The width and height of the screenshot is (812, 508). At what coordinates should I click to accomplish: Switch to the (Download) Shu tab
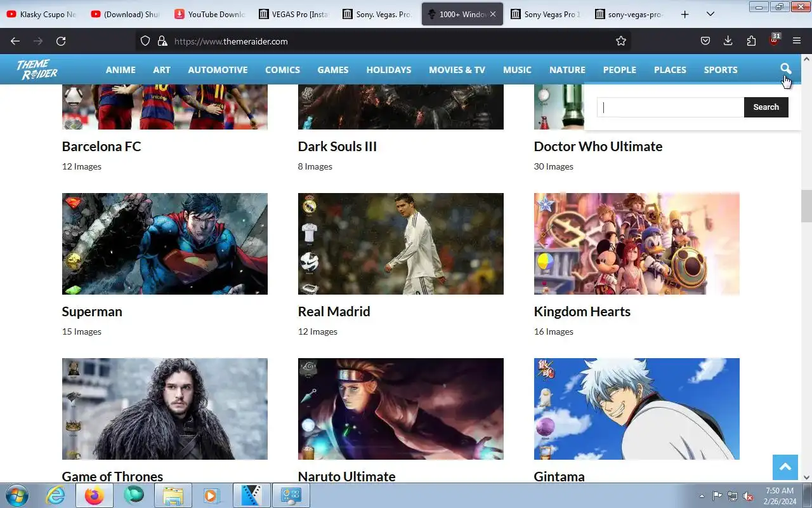point(126,14)
